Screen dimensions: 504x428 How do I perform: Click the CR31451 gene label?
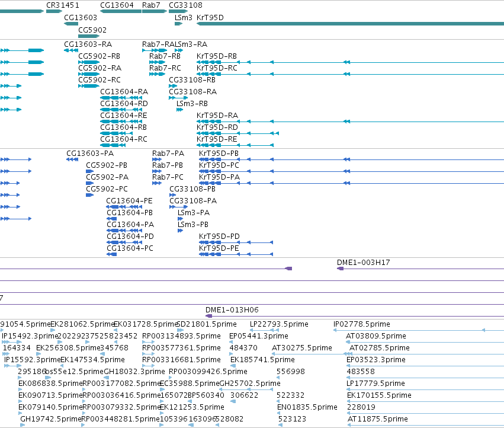[63, 5]
